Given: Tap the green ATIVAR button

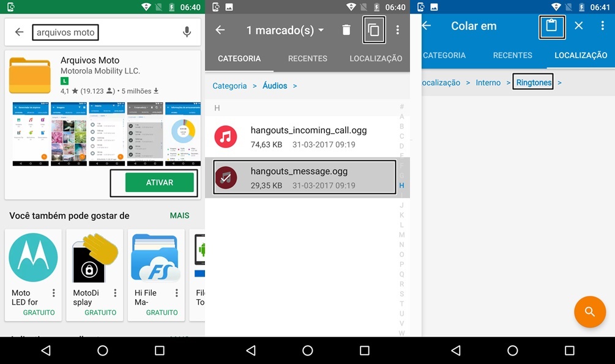Looking at the screenshot, I should point(159,182).
